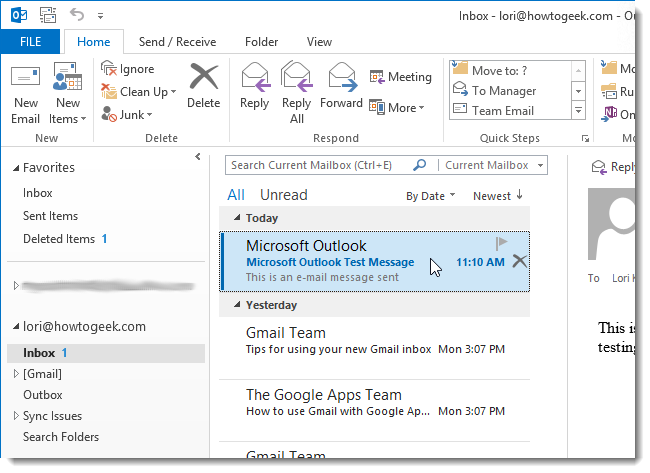The image size is (650, 473).
Task: Switch to the Send / Receive tab
Action: pos(177,42)
